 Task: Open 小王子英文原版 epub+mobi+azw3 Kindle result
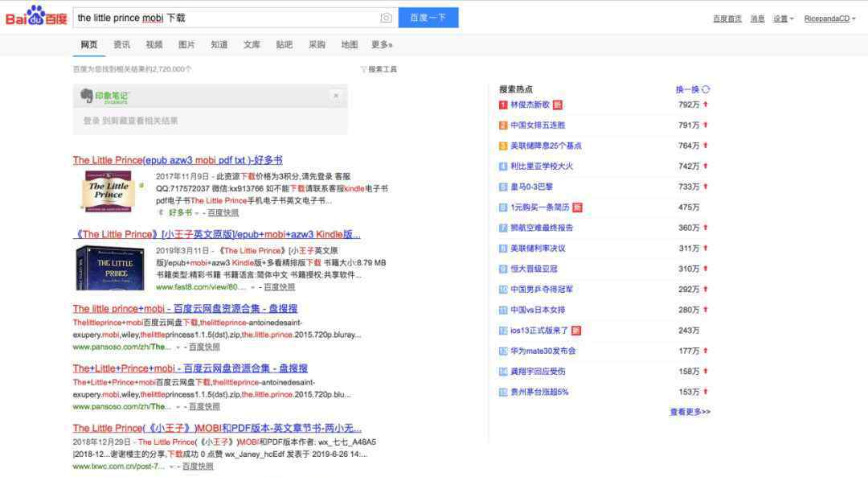[216, 234]
